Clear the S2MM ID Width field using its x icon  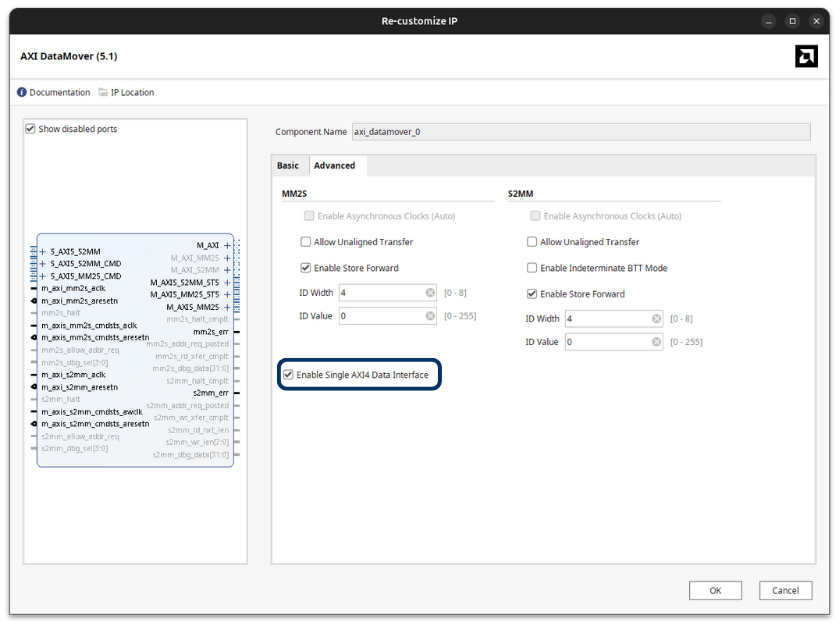coord(656,317)
